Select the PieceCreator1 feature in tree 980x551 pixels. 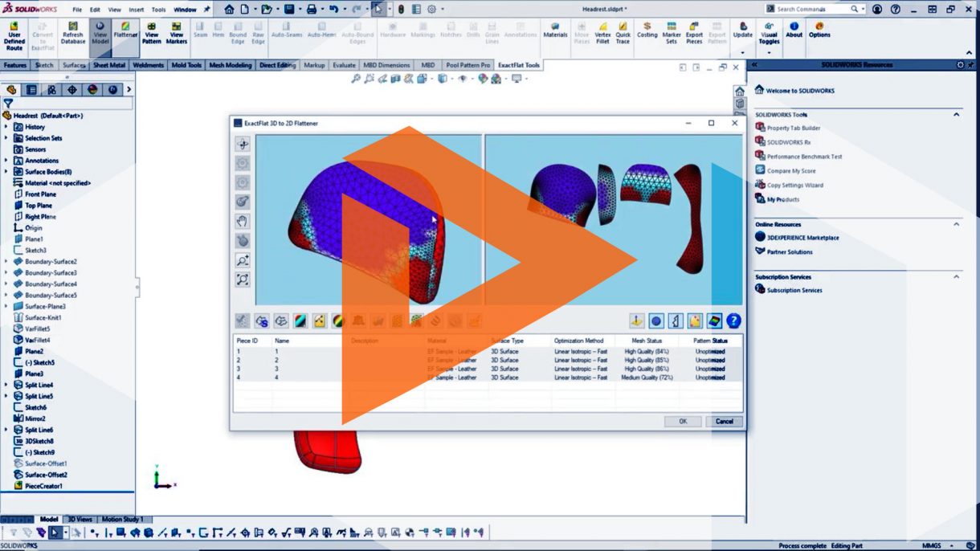click(43, 486)
